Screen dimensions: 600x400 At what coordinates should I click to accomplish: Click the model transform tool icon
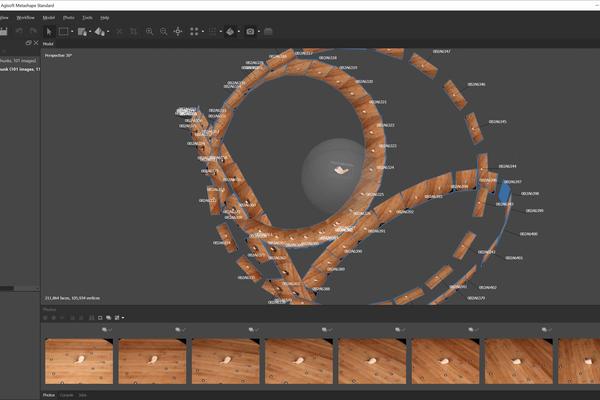coord(100,32)
